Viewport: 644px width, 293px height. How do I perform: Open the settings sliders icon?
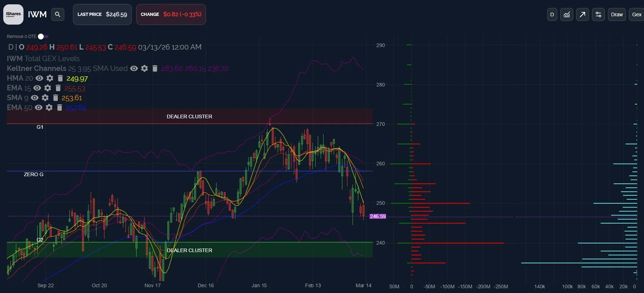coord(598,14)
